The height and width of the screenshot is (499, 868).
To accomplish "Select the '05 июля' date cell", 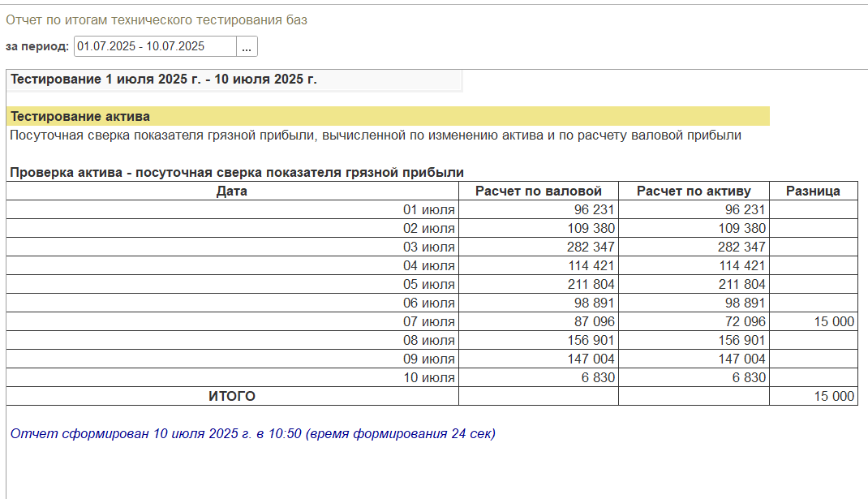I will tap(233, 284).
